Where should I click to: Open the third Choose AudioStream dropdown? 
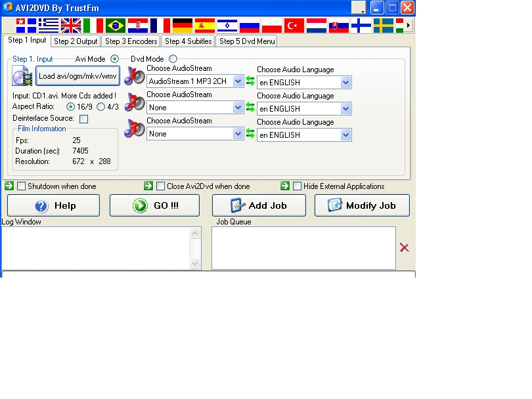click(195, 134)
